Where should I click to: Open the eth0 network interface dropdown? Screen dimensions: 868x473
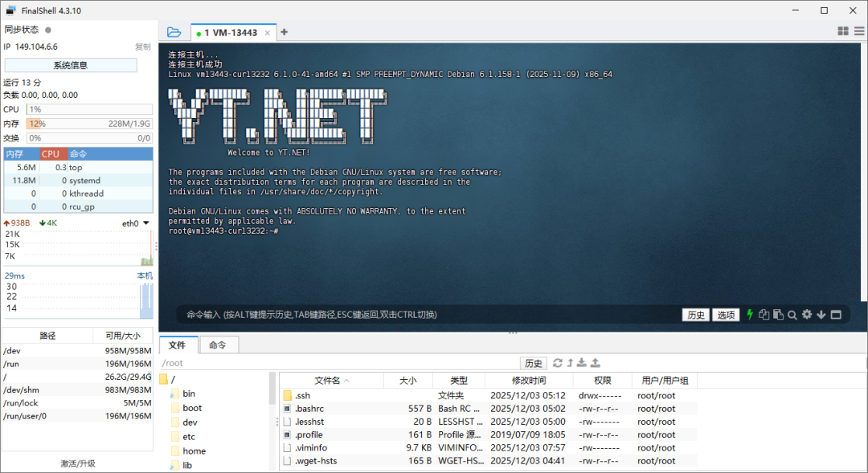(x=136, y=223)
